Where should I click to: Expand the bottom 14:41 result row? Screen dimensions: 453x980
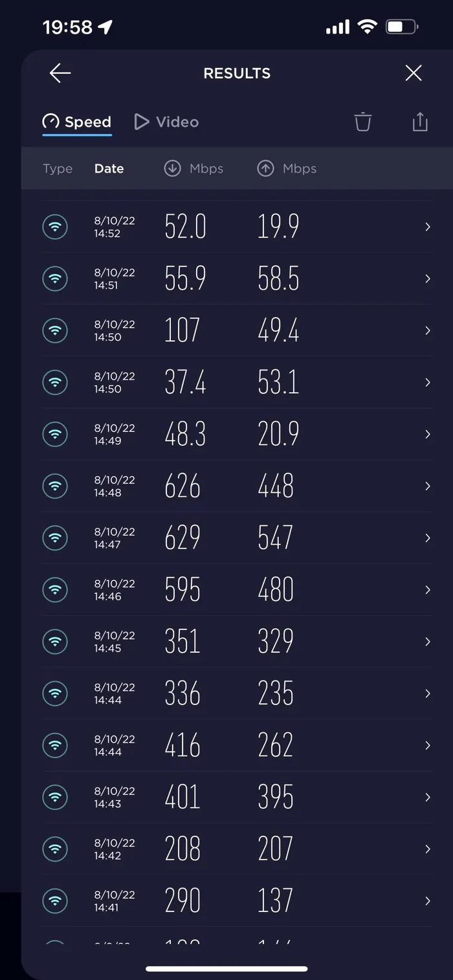[426, 900]
